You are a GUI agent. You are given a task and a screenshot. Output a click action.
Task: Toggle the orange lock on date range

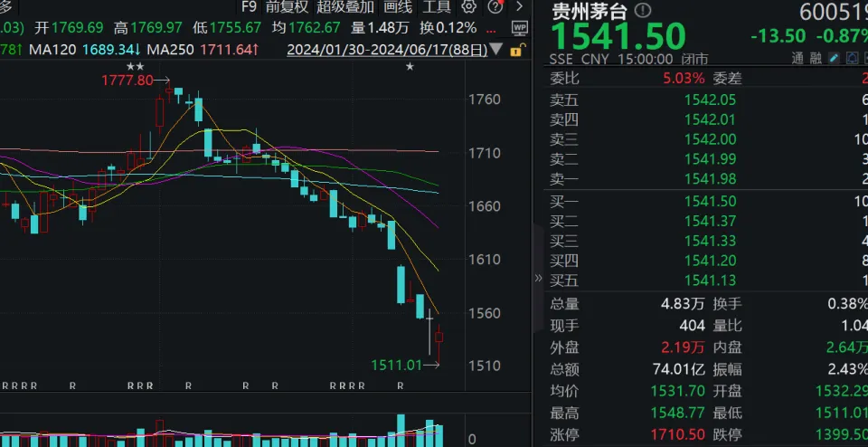pyautogui.click(x=516, y=49)
